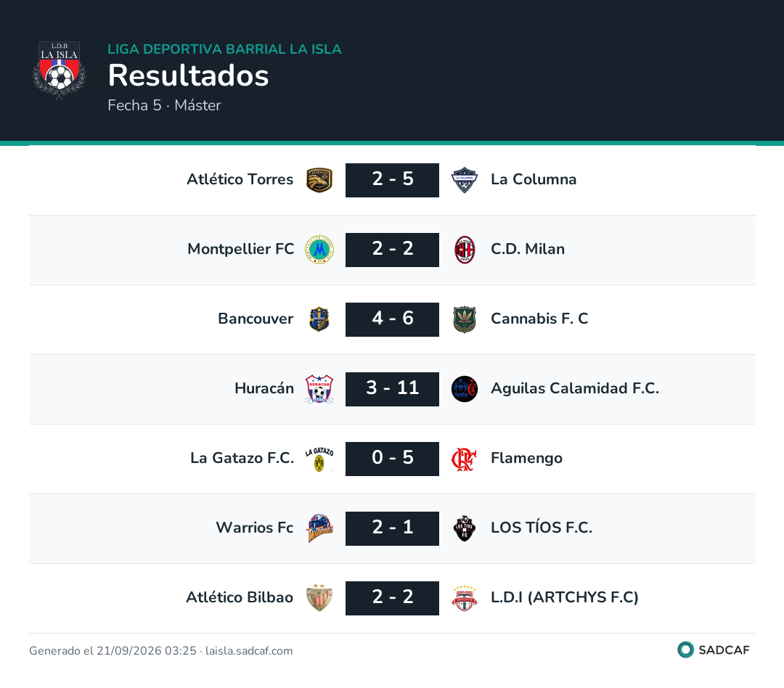The image size is (784, 688).
Task: Click the Atlético Torres team crest
Action: (319, 180)
